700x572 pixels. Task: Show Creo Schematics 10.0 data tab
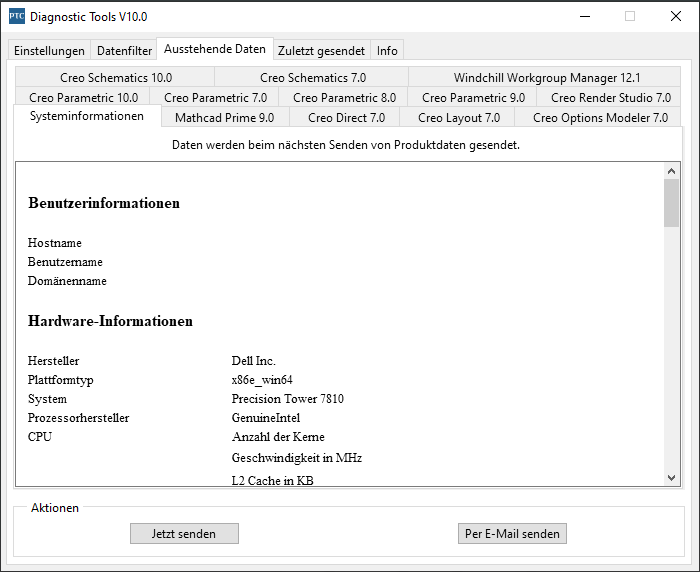click(115, 77)
